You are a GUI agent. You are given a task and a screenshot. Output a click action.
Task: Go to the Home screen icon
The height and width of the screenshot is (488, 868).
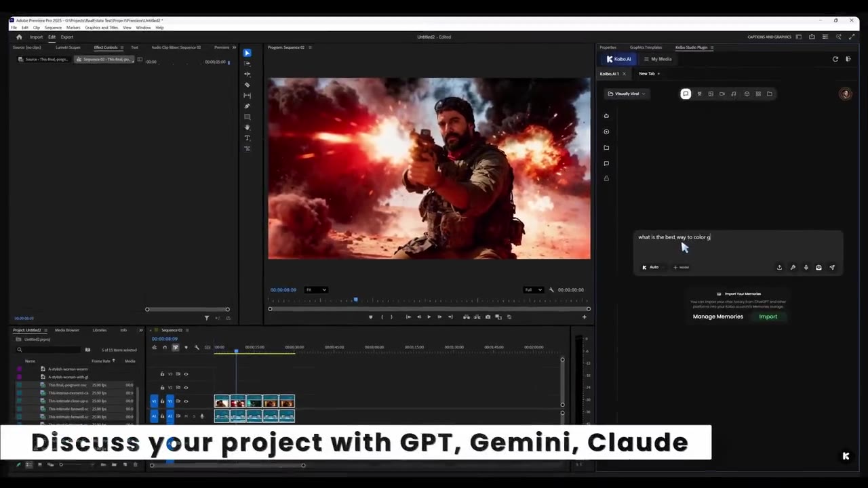(x=19, y=37)
